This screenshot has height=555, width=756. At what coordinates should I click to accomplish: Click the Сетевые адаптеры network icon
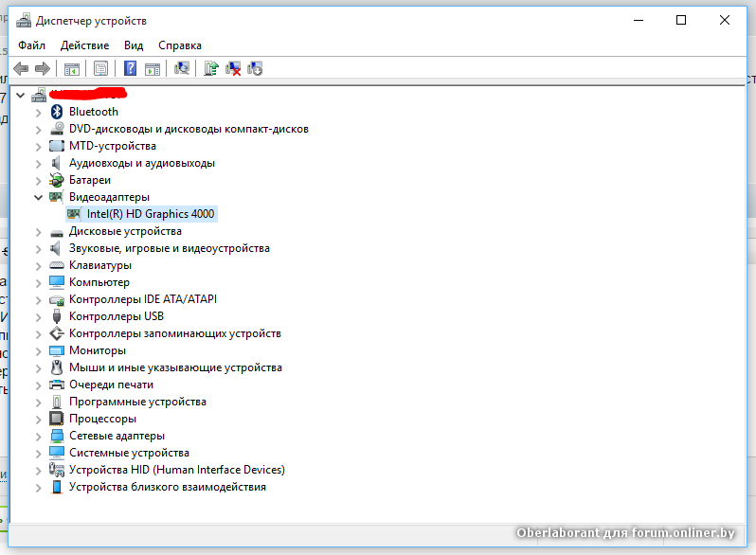point(57,436)
